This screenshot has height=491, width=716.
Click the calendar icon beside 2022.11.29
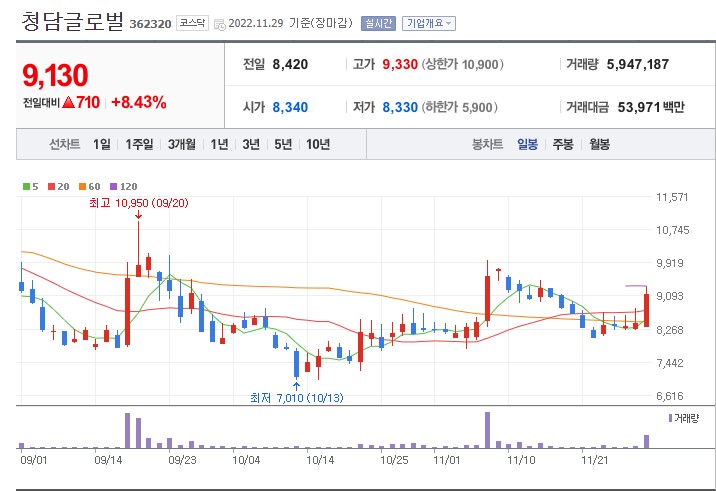click(x=220, y=24)
